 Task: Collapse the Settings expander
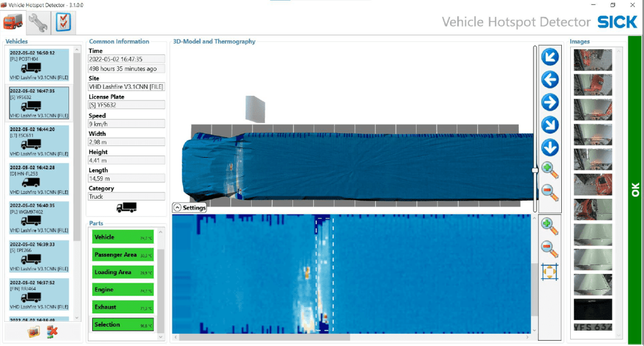[189, 208]
